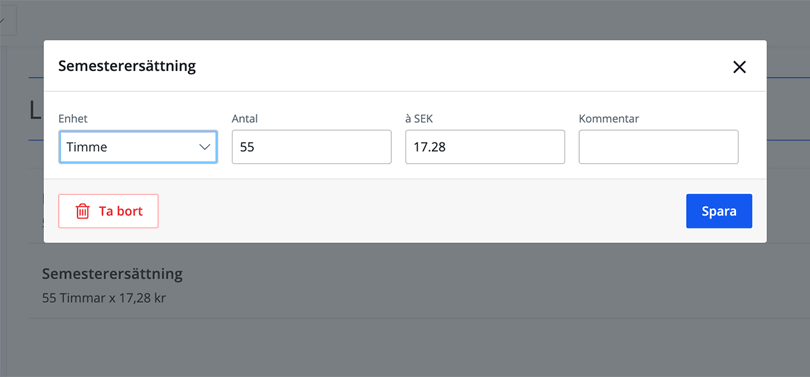
Task: Click the Kommentar label
Action: pyautogui.click(x=609, y=119)
